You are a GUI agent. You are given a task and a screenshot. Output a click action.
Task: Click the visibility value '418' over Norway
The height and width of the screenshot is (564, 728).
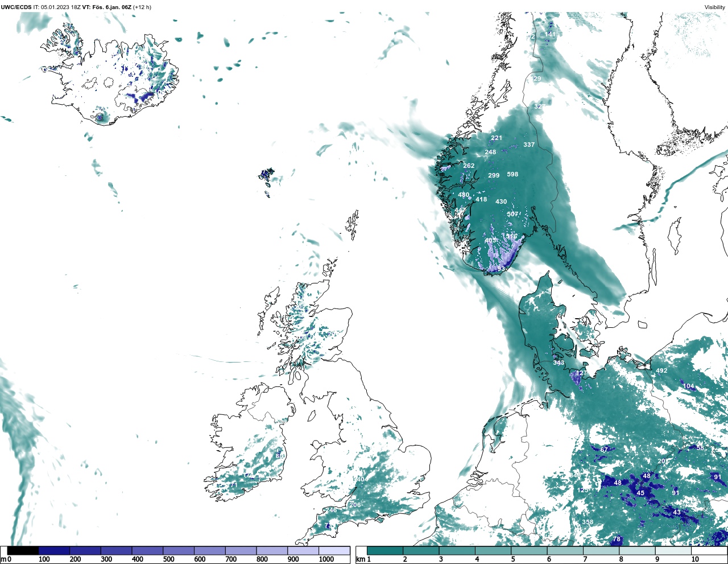click(481, 199)
